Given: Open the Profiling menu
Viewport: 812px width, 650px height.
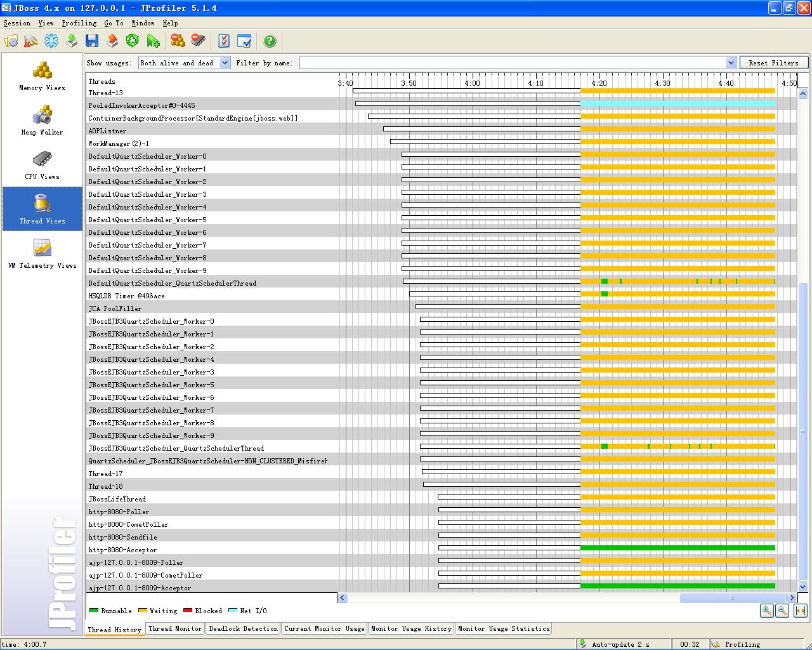Looking at the screenshot, I should tap(79, 23).
